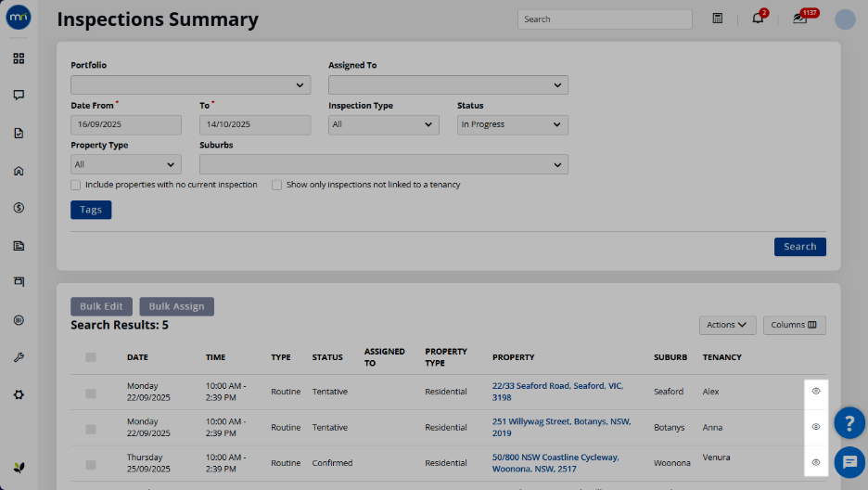Viewport: 868px width, 490px height.
Task: Sort by the SUBURB column header
Action: (x=670, y=357)
